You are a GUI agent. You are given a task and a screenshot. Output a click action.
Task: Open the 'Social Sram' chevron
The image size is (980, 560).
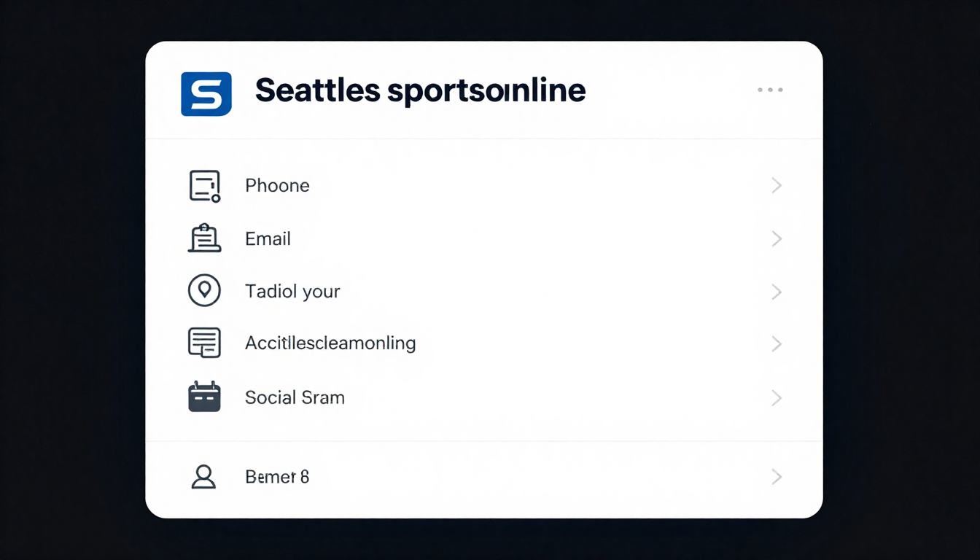[777, 398]
